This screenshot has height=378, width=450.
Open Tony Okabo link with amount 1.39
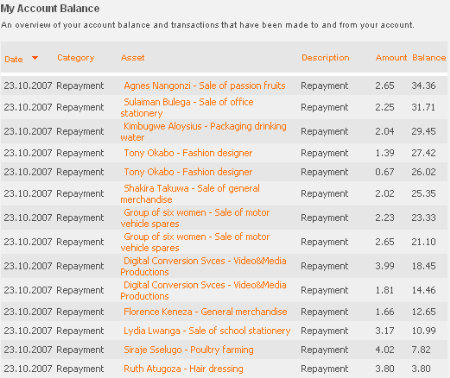188,153
